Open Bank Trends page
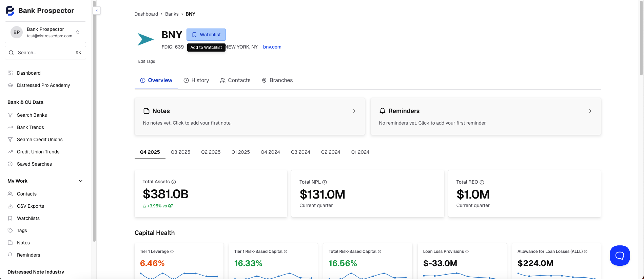The image size is (644, 279). (45, 127)
